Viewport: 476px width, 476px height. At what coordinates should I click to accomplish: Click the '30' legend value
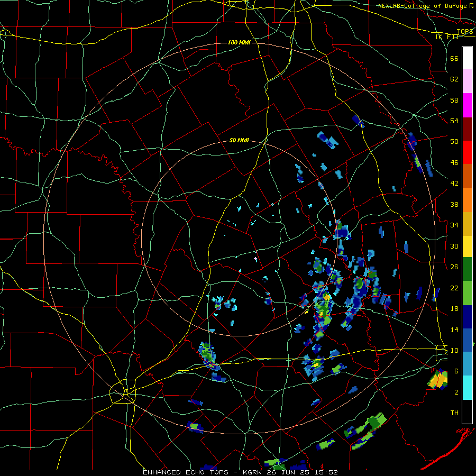[x=454, y=246]
